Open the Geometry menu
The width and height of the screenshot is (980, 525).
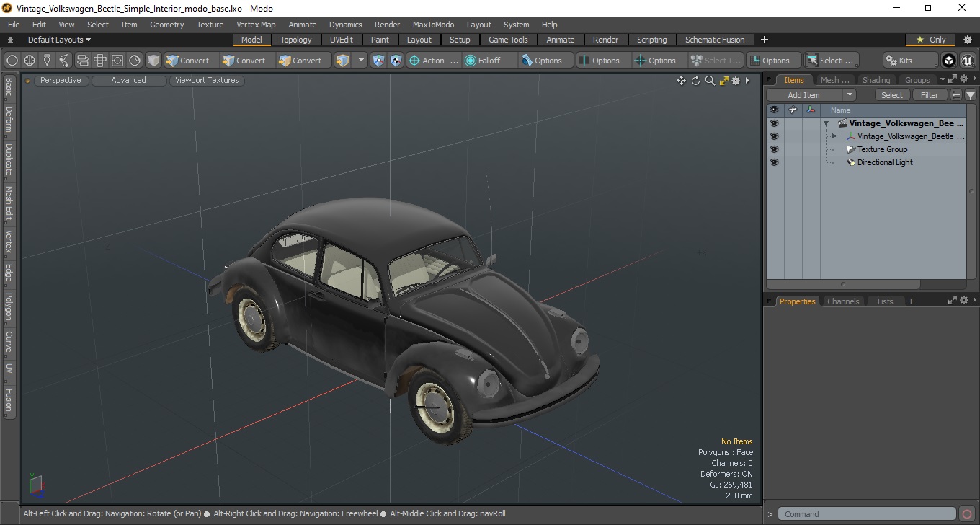(166, 25)
